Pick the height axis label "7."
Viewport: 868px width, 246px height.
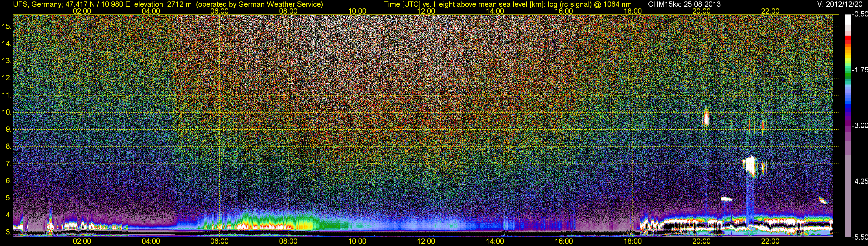[x=8, y=164]
